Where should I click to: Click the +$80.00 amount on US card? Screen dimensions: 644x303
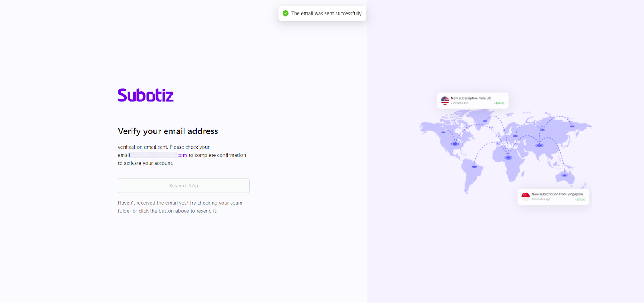pyautogui.click(x=499, y=104)
